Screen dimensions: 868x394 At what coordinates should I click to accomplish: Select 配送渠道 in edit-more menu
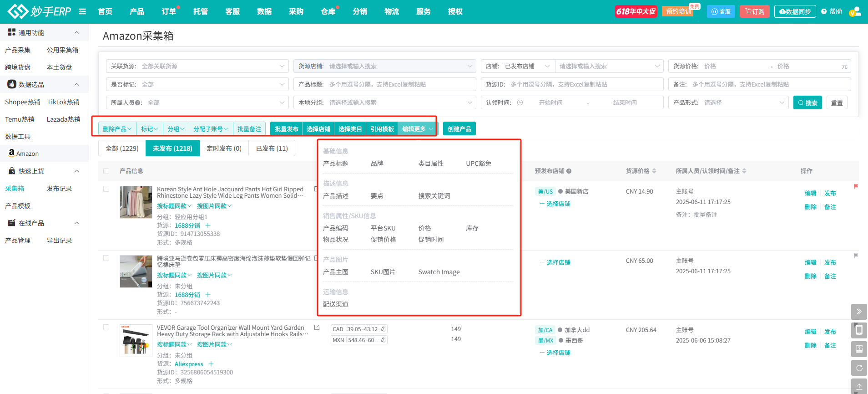tap(336, 304)
